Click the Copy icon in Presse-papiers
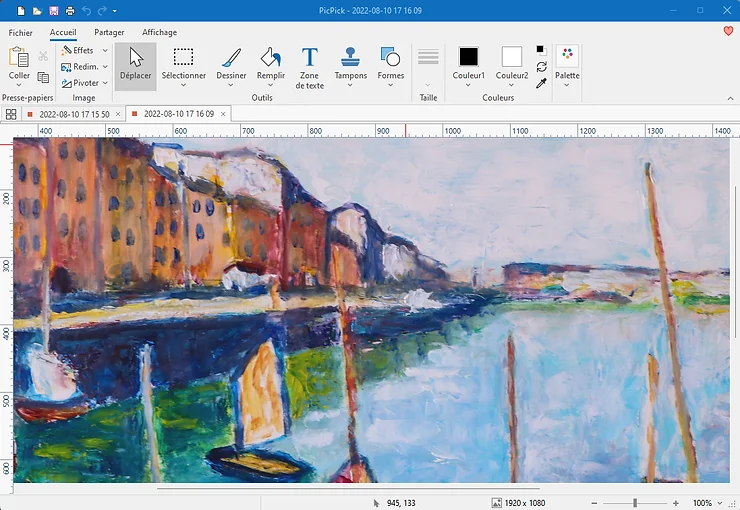Screen dimensions: 740x510 pyautogui.click(x=43, y=77)
